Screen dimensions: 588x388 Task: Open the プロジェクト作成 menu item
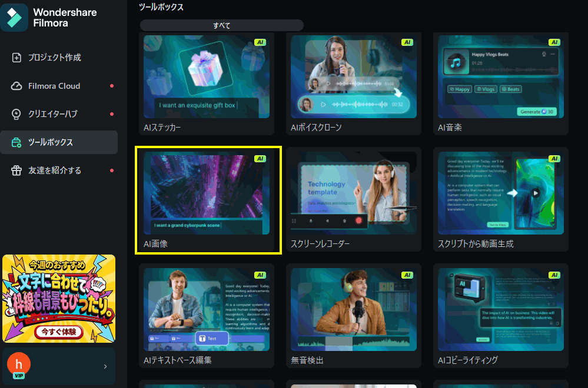point(59,57)
